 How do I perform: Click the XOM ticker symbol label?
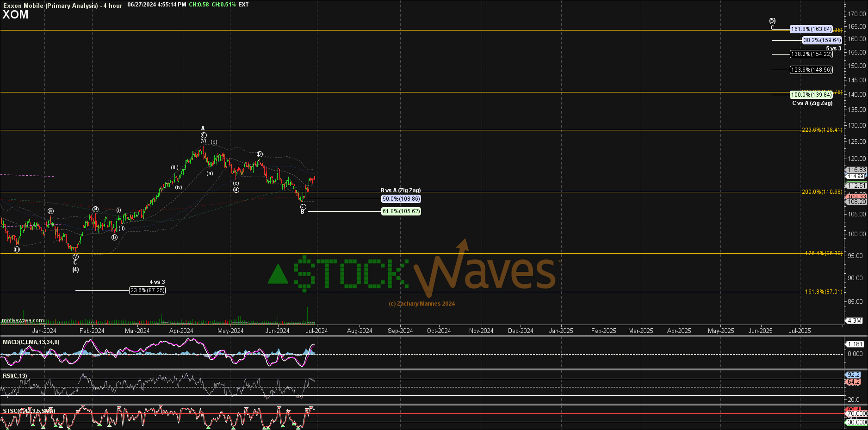16,15
